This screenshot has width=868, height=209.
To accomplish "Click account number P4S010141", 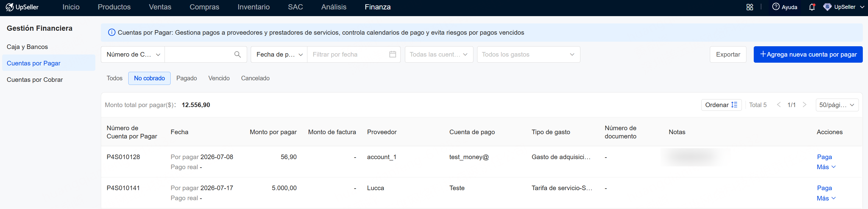I will click(x=123, y=188).
